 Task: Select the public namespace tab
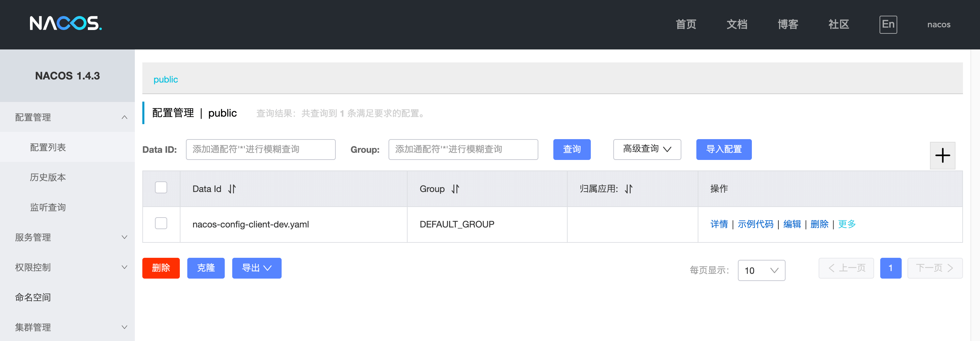click(165, 79)
